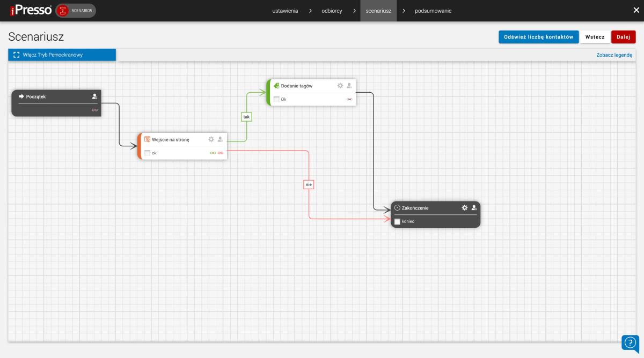The height and width of the screenshot is (358, 644).
Task: Click the Dalej button
Action: 624,37
